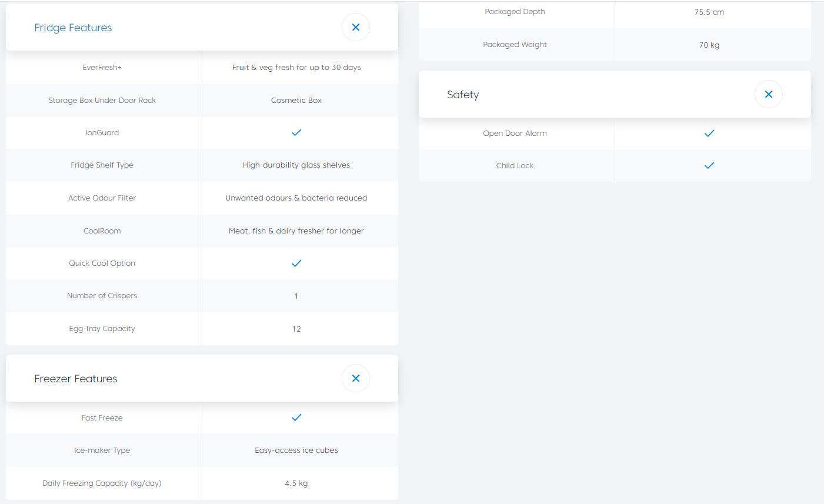Collapse Safety section with X button
This screenshot has height=504, width=824.
tap(769, 94)
